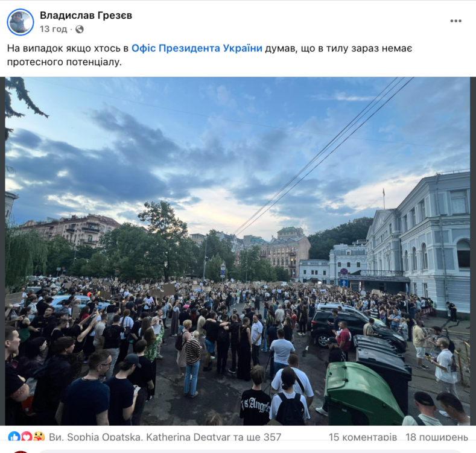This screenshot has width=476, height=453.
Task: Open the protest crowd photo
Action: [237, 251]
